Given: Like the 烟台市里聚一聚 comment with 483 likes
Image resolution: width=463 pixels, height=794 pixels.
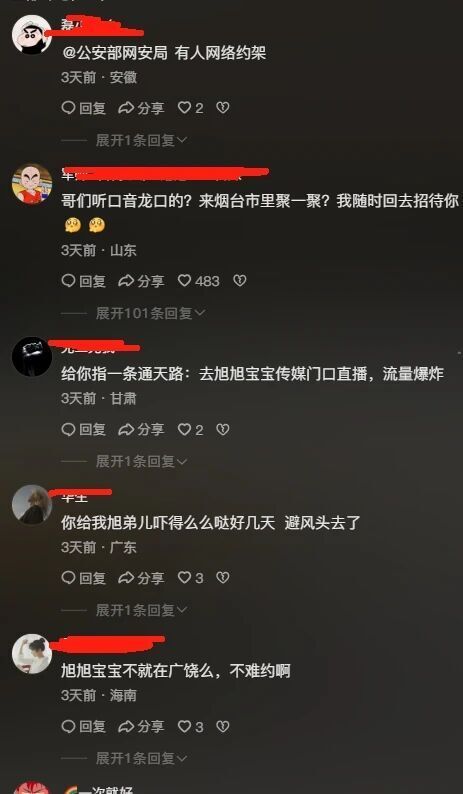Looking at the screenshot, I should (199, 281).
